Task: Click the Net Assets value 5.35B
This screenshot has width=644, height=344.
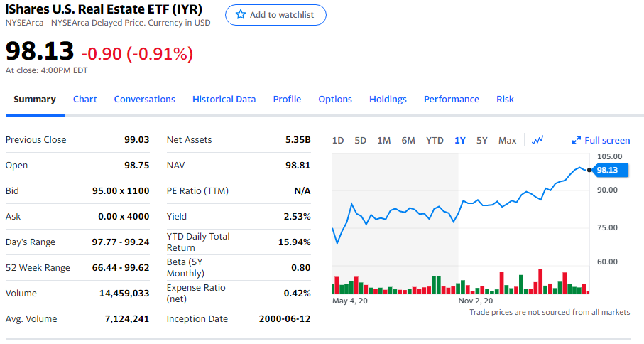Action: 298,140
